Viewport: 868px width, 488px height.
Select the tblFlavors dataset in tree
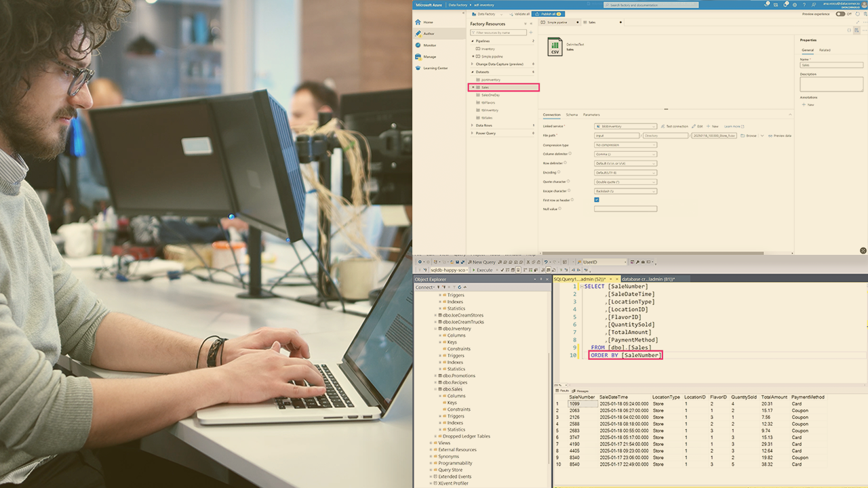[488, 102]
